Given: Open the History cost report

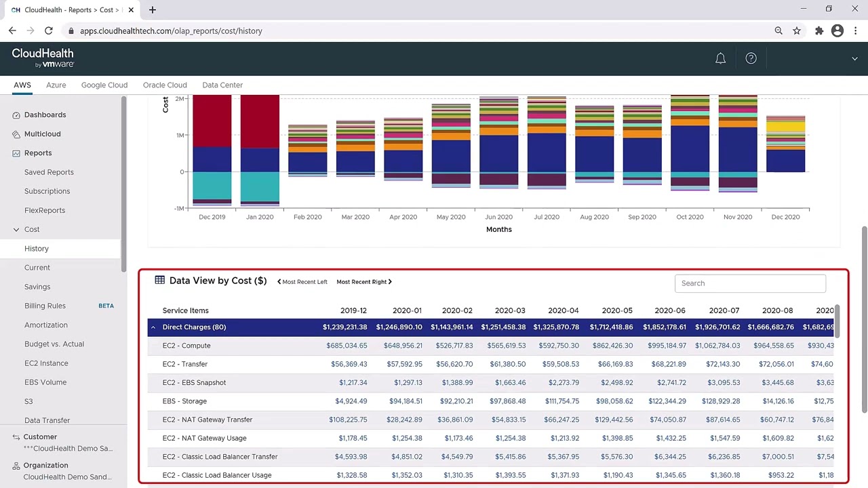Looking at the screenshot, I should [37, 249].
